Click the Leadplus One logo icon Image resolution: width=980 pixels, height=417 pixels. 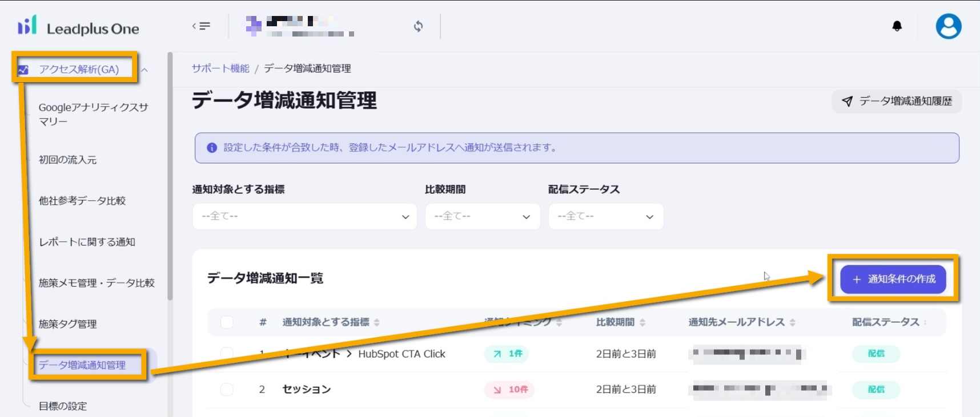pos(27,26)
